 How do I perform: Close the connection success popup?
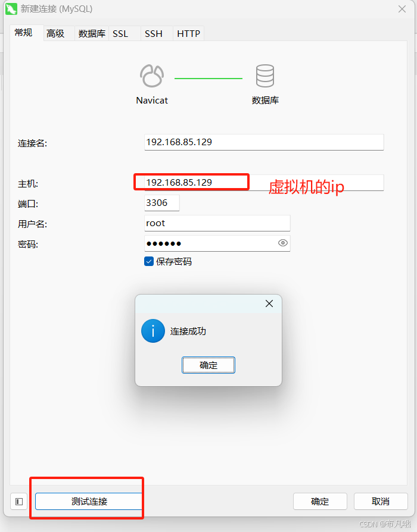tap(269, 303)
